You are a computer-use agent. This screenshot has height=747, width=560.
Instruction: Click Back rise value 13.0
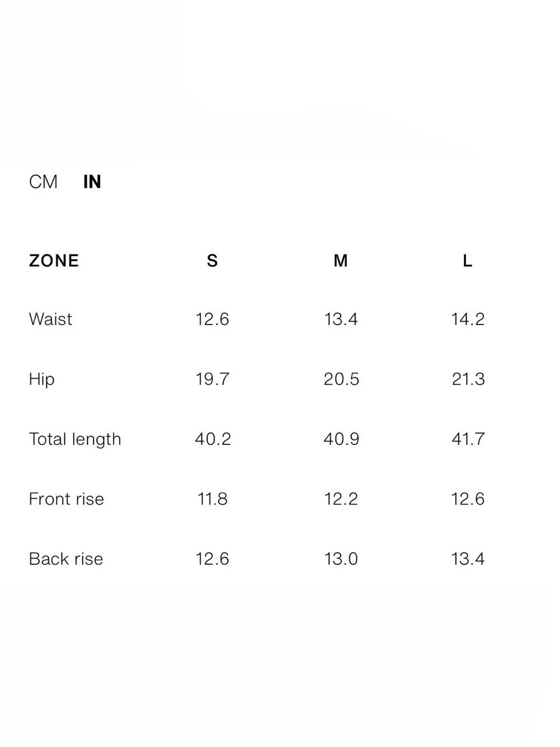click(340, 559)
